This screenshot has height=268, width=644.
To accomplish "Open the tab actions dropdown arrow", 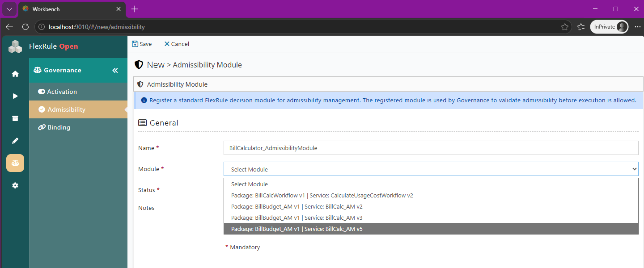I will (x=9, y=9).
